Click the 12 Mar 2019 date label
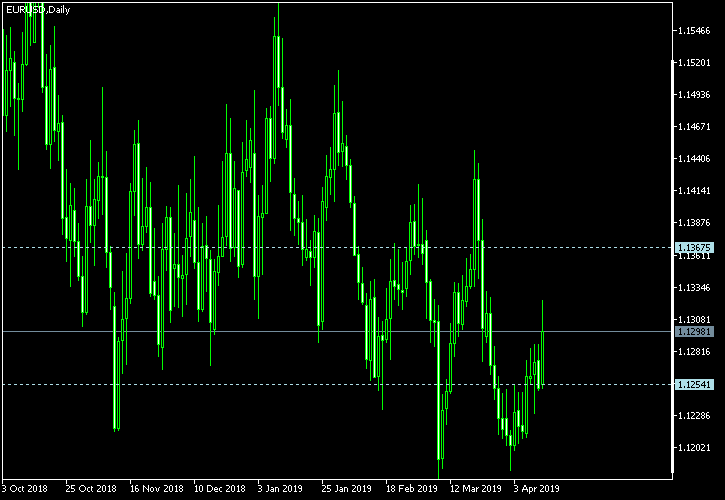The height and width of the screenshot is (500, 725). pos(476,488)
